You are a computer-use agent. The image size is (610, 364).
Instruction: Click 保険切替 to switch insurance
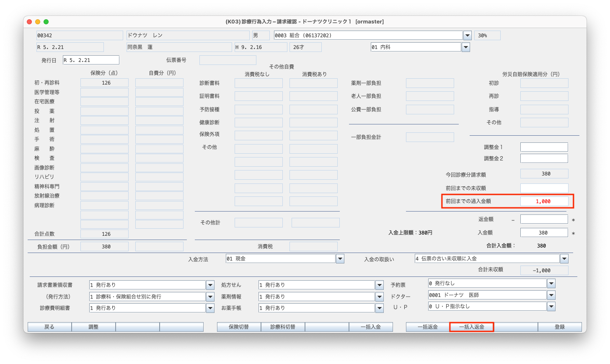(239, 327)
